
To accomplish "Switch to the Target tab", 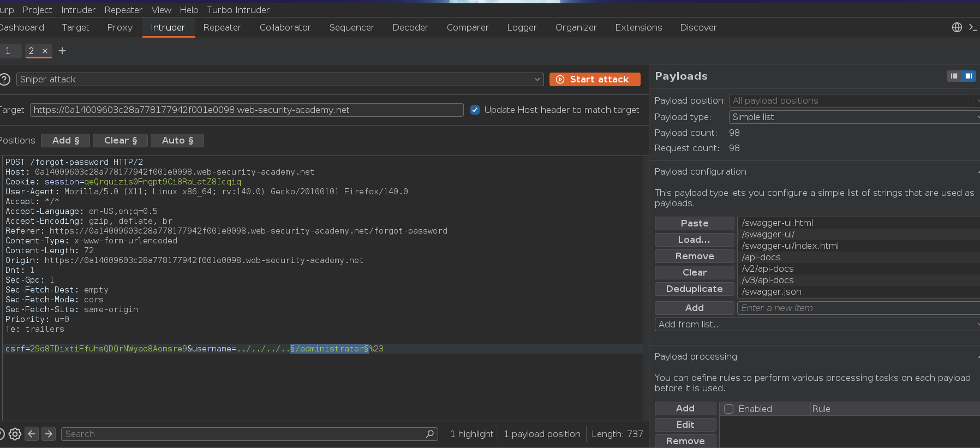I will tap(75, 27).
